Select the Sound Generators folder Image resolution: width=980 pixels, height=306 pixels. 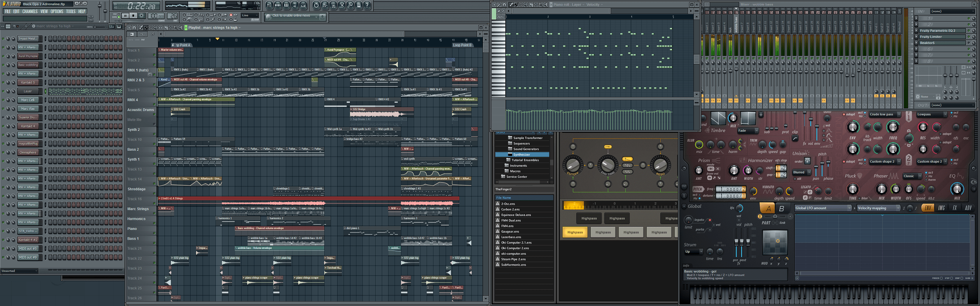[526, 149]
